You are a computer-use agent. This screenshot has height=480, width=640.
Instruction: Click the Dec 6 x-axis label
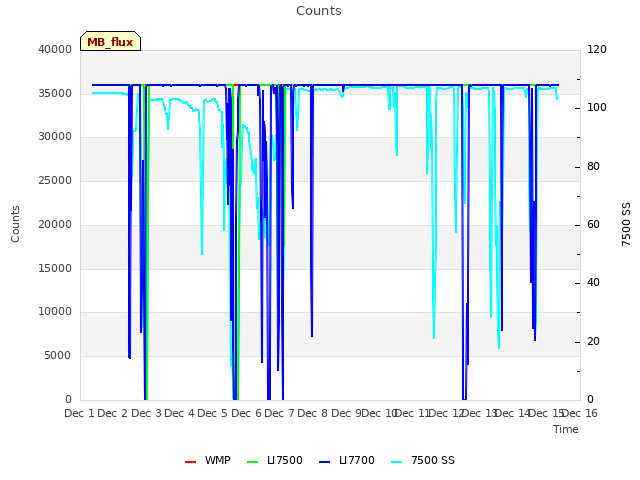[247, 413]
